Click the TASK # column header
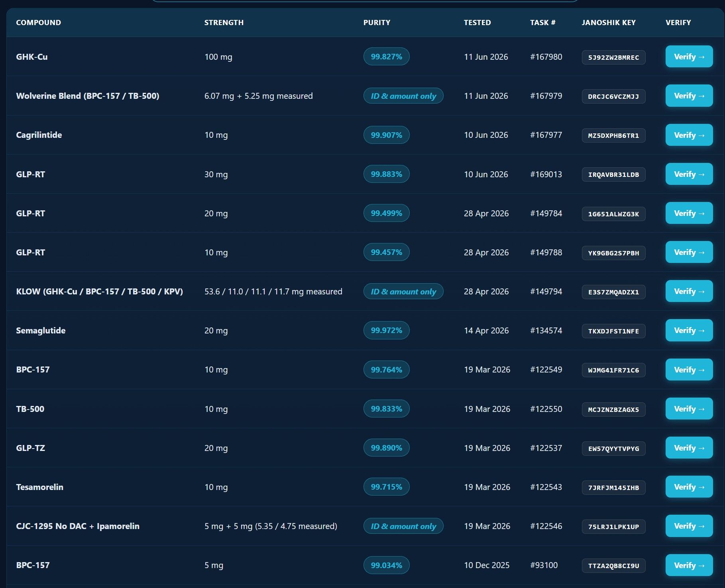This screenshot has height=588, width=725. pyautogui.click(x=542, y=23)
